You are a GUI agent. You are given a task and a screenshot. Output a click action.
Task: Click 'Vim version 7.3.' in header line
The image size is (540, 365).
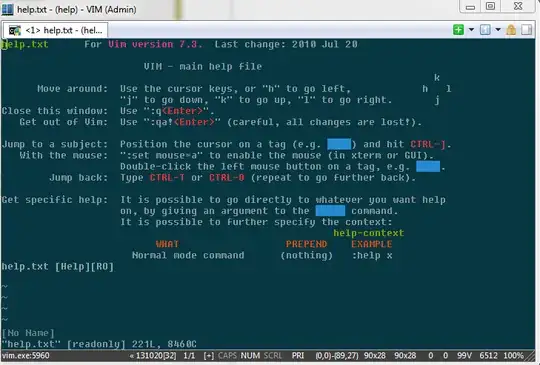click(155, 44)
